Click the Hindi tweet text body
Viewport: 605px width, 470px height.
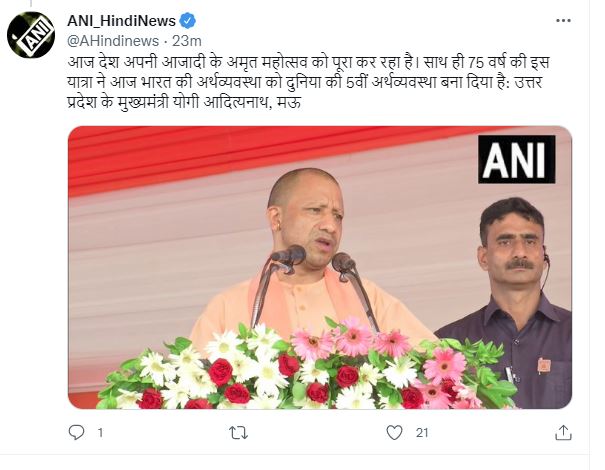tap(308, 83)
